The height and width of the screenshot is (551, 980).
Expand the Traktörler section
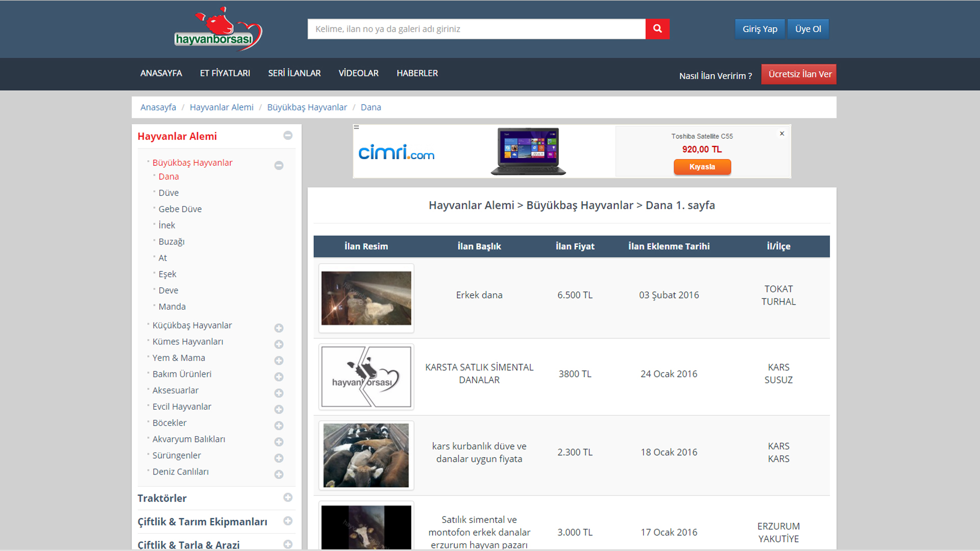coord(288,497)
